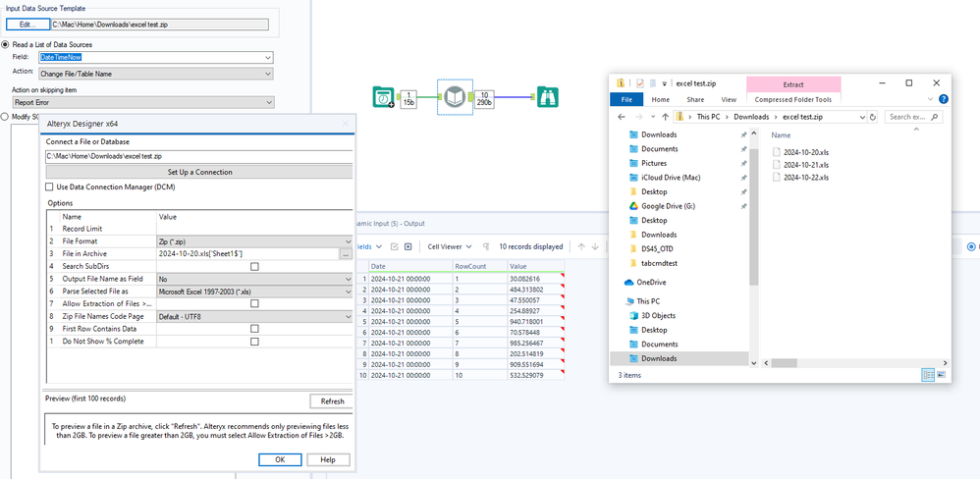Select the 2024-10-21.xls file
Image resolution: width=980 pixels, height=479 pixels.
[806, 165]
